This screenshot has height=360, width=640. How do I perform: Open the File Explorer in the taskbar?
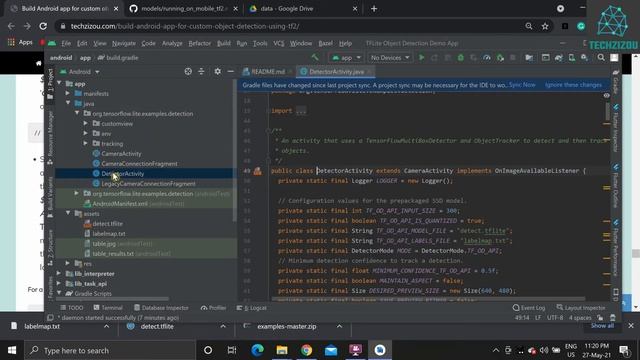(282, 350)
